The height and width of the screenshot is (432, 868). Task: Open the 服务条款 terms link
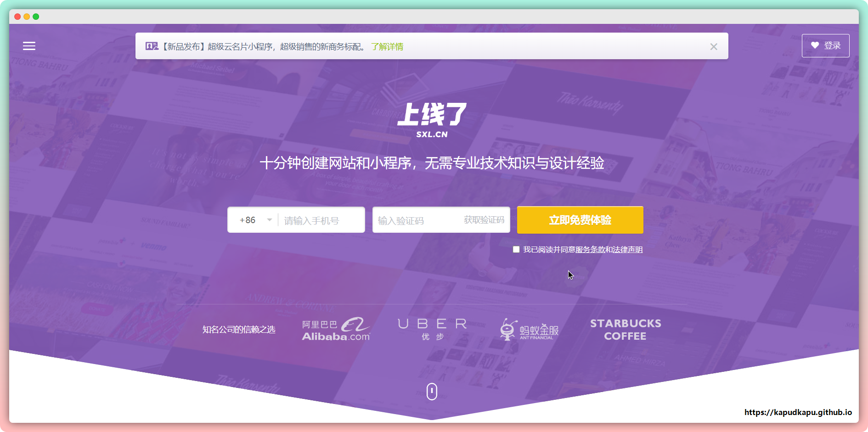click(x=590, y=249)
